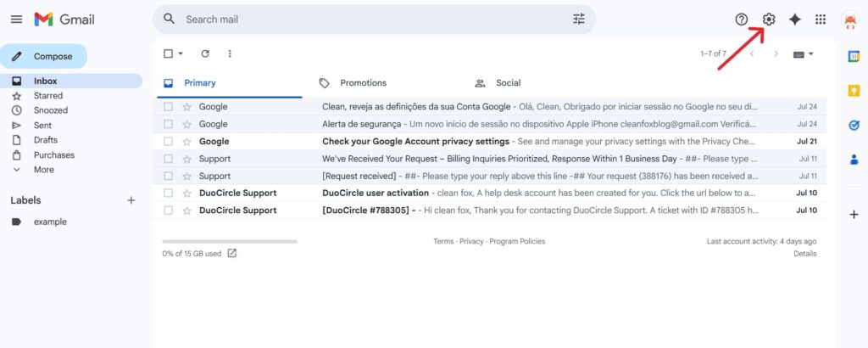Screen dimensions: 868x348
Task: Create new label plus icon
Action: (131, 200)
